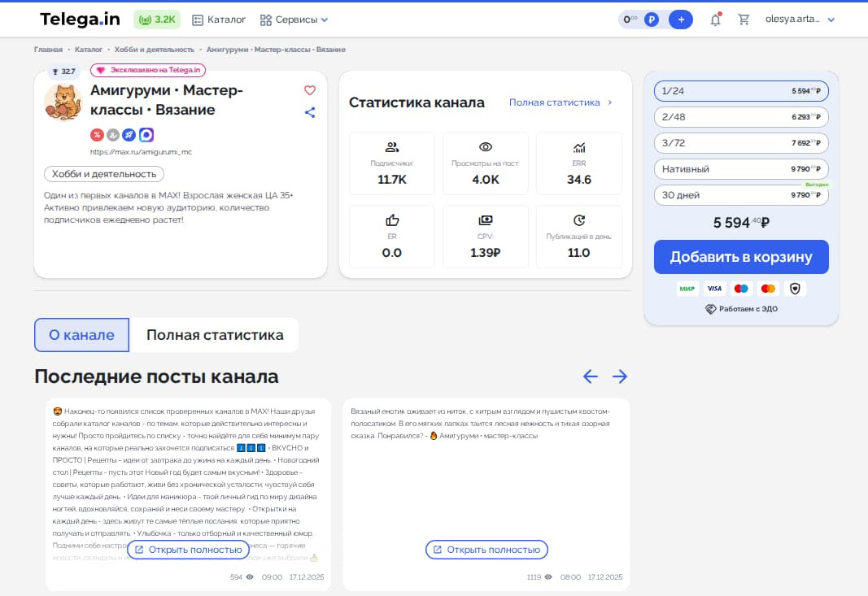Open the notifications bell
This screenshot has width=868, height=596.
coord(715,20)
